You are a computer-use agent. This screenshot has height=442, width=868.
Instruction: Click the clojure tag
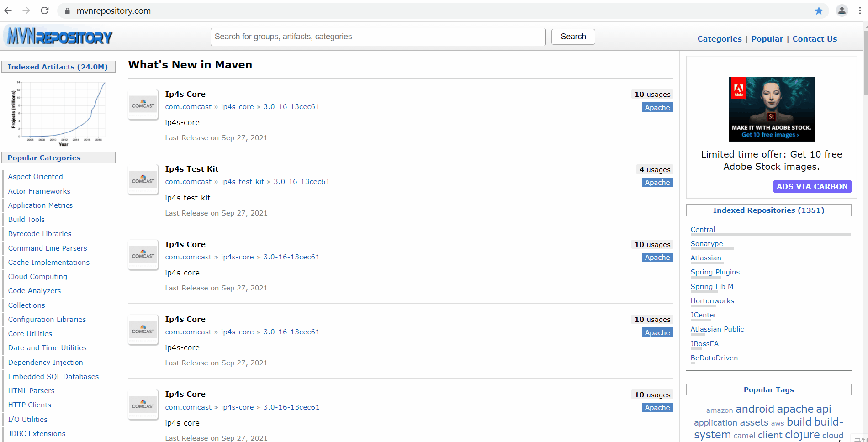(802, 435)
